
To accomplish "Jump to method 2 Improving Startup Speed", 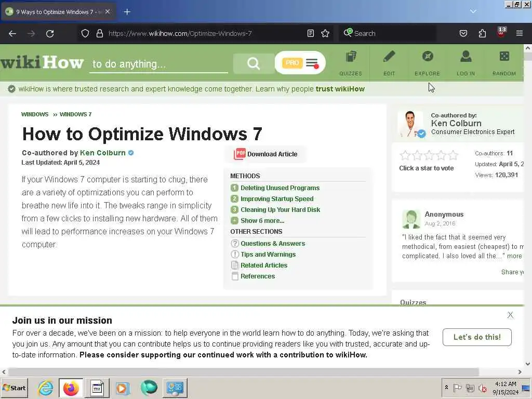I will 277,199.
